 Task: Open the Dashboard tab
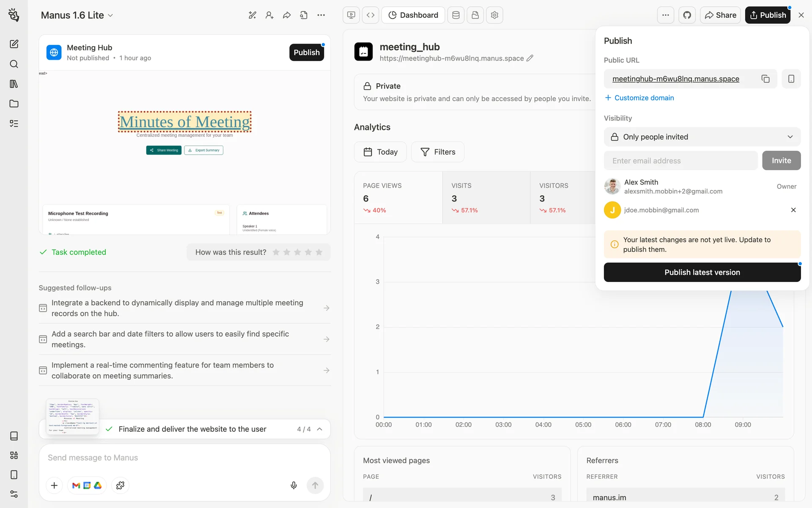[x=413, y=15]
